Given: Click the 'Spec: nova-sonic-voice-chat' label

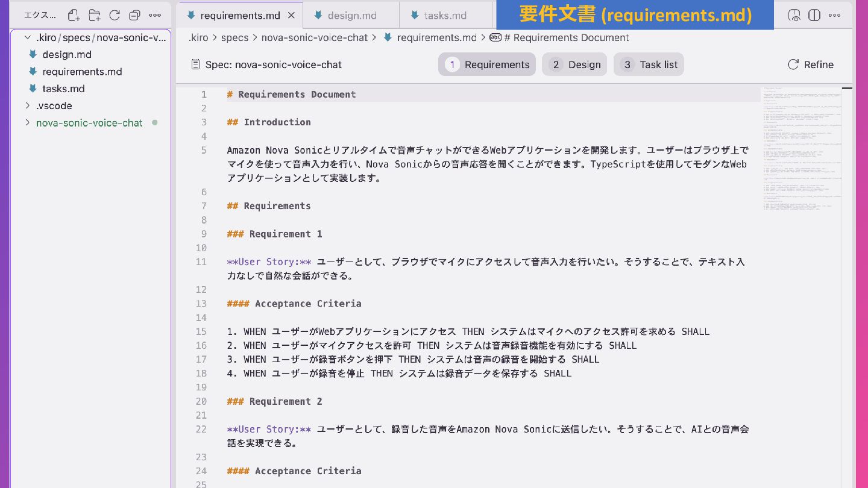Looking at the screenshot, I should click(x=274, y=64).
